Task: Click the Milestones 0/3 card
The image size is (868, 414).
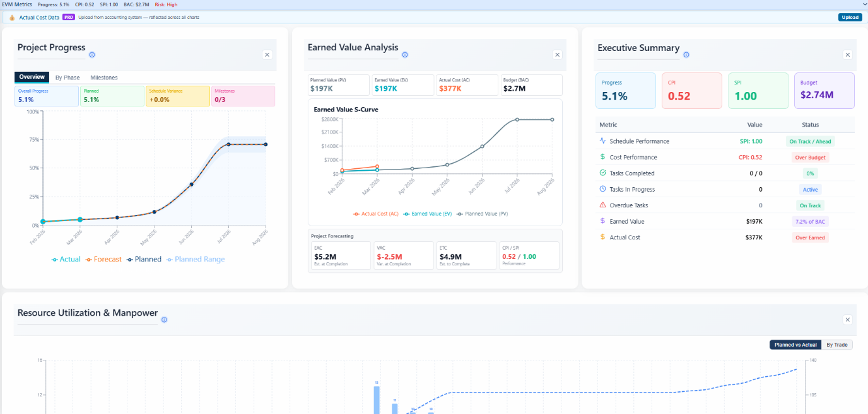Action: [243, 96]
